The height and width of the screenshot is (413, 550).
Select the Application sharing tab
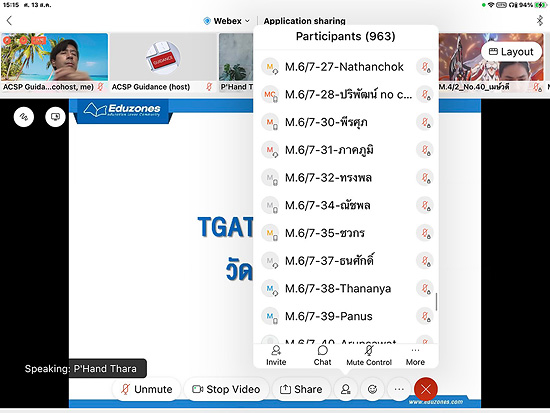click(x=304, y=21)
